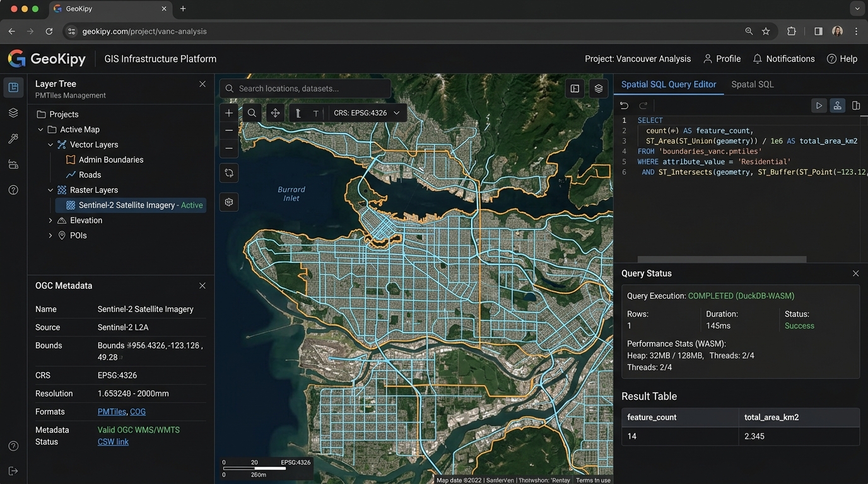Screen dimensions: 868x484
Task: Open the map layers stack button
Action: pos(599,89)
